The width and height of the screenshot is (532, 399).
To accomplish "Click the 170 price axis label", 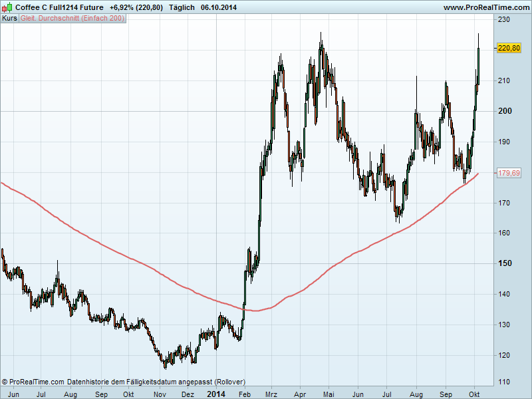I will point(504,203).
